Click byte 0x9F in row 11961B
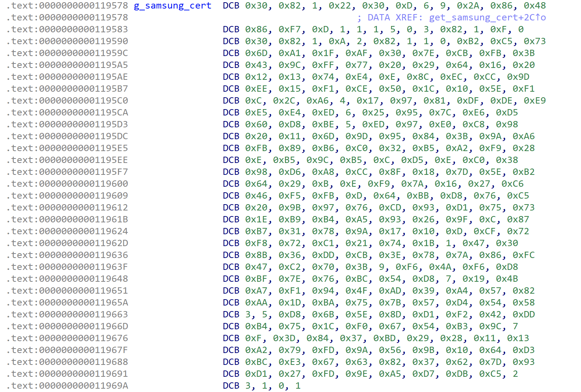The image size is (581, 392). [457, 219]
